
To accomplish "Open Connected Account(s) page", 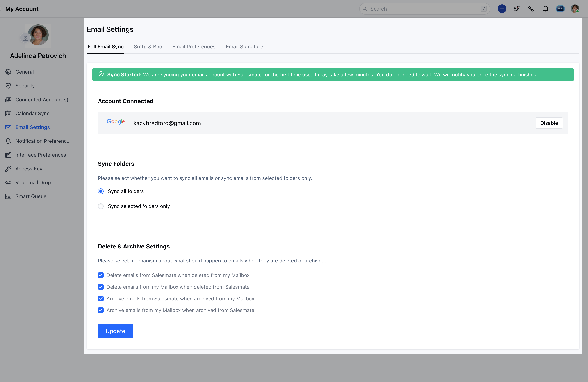I will [42, 100].
